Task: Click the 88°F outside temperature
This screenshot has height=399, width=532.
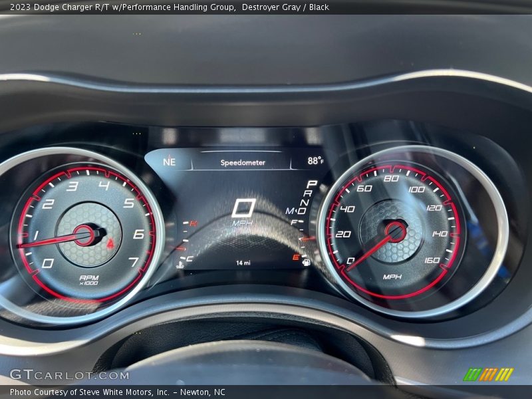Action: (315, 161)
